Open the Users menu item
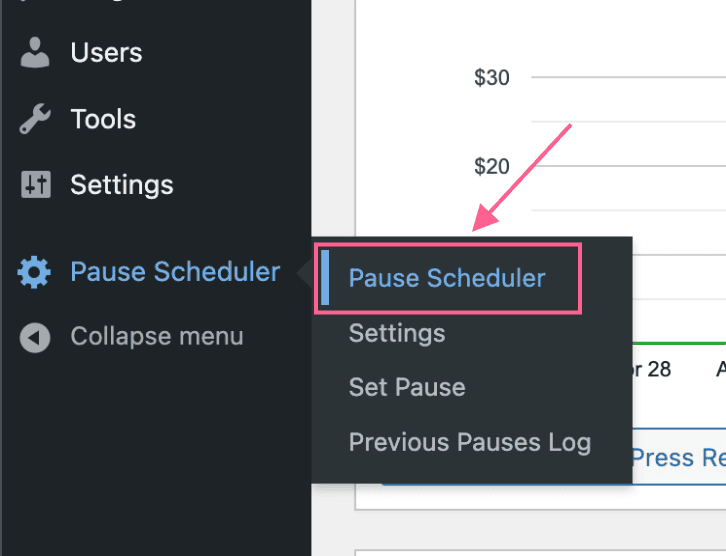Image resolution: width=726 pixels, height=556 pixels. (x=106, y=53)
